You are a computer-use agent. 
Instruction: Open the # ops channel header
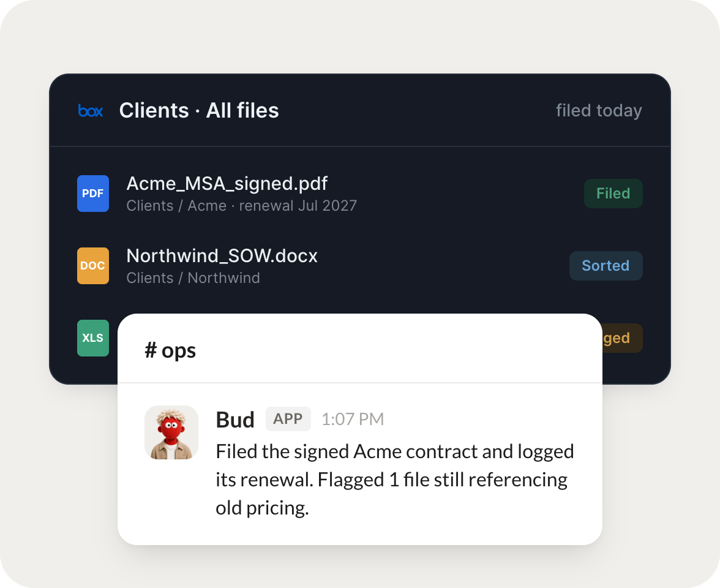[x=170, y=350]
